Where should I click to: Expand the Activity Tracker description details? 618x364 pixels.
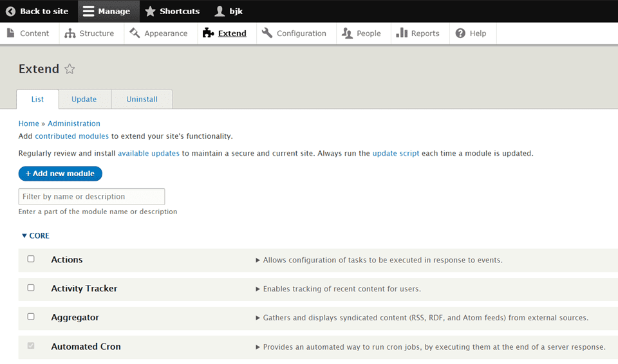point(257,289)
